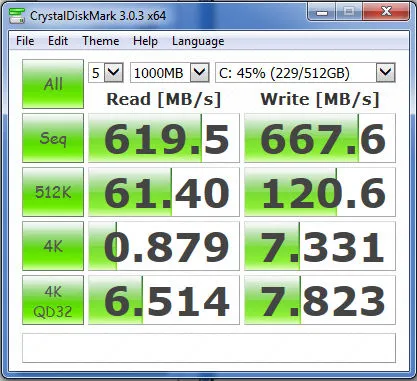Screen dimensions: 417x381
Task: Start the 4K benchmark test
Action: click(x=53, y=246)
